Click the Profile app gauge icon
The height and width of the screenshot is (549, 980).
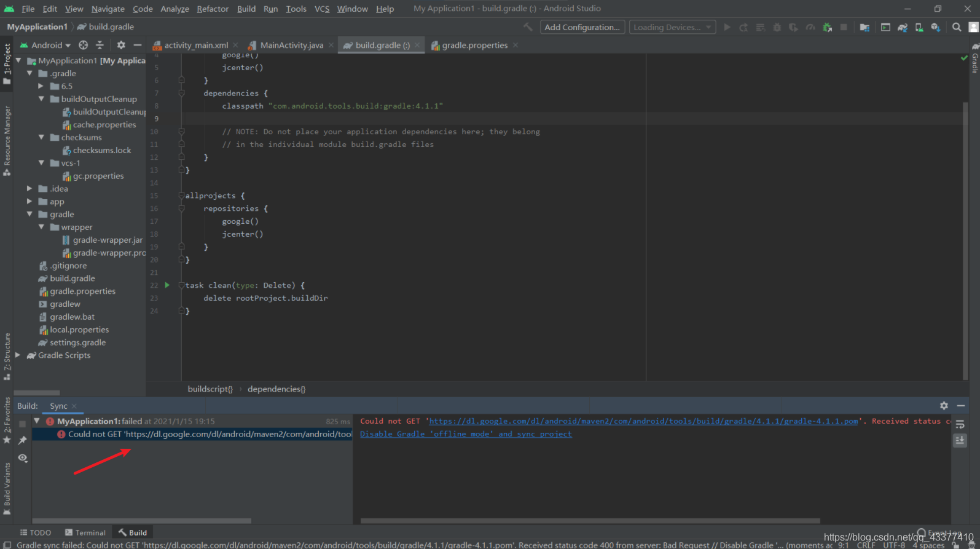810,27
